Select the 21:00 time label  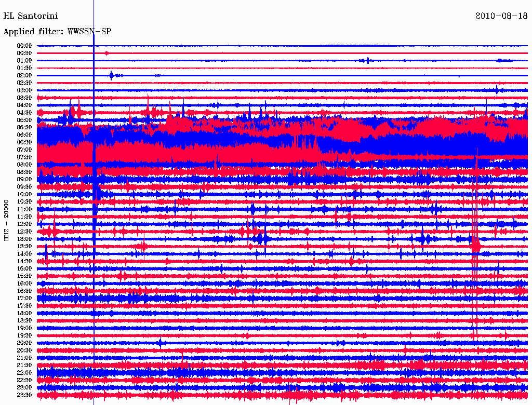pos(24,358)
